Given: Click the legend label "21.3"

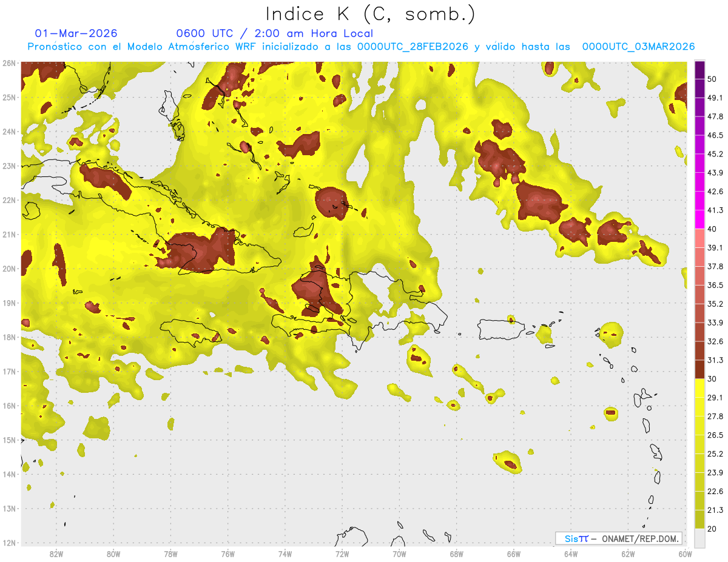Looking at the screenshot, I should click(x=715, y=511).
